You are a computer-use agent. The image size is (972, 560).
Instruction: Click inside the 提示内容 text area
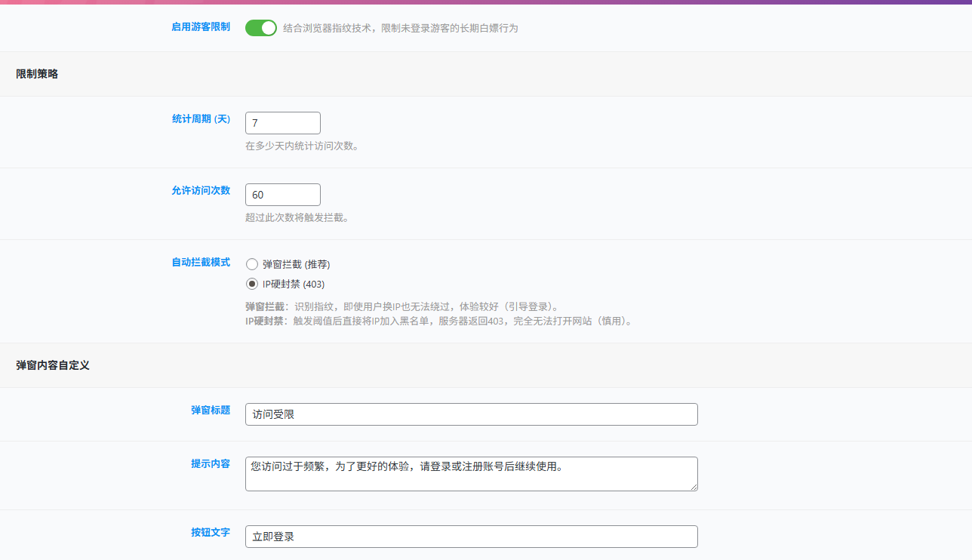coord(471,473)
